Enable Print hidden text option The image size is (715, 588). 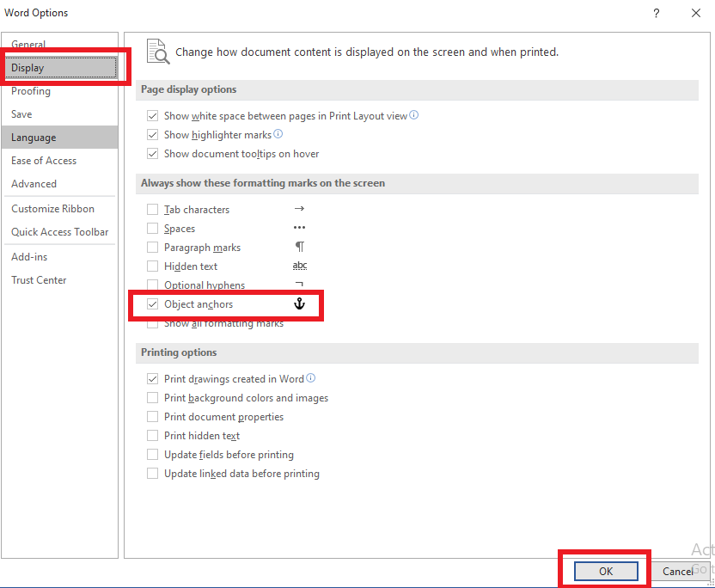pyautogui.click(x=152, y=436)
